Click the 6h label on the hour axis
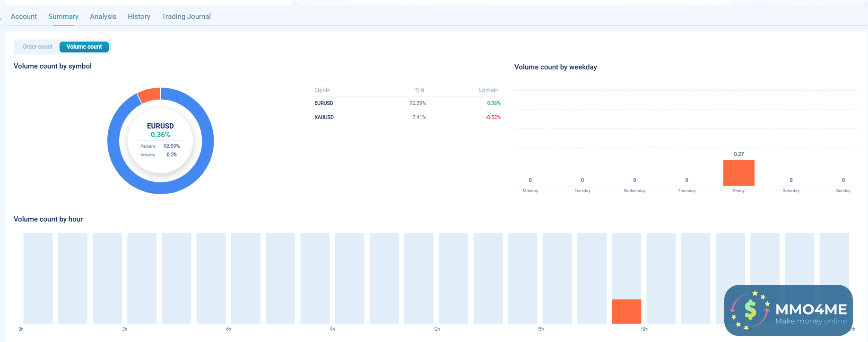 (x=229, y=329)
